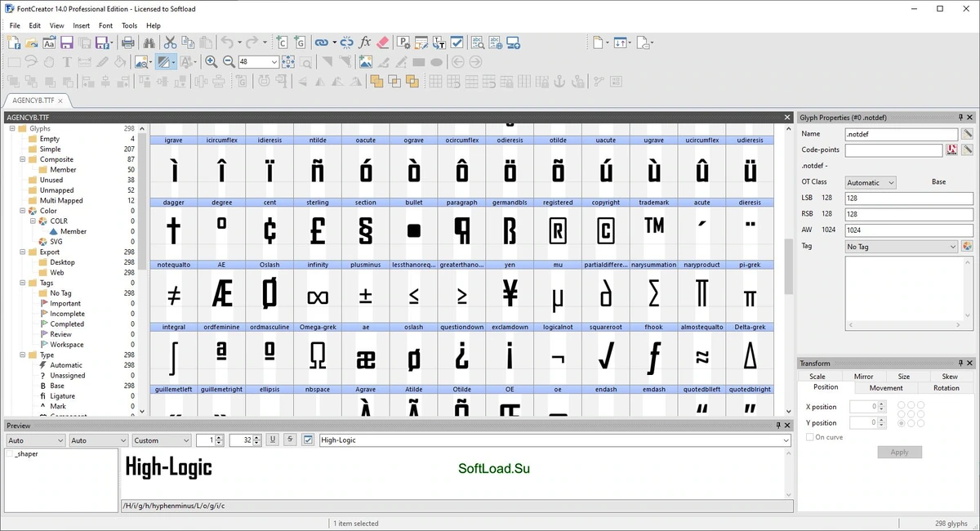The height and width of the screenshot is (531, 980).
Task: Switch to the Rotation transform tab
Action: (947, 388)
